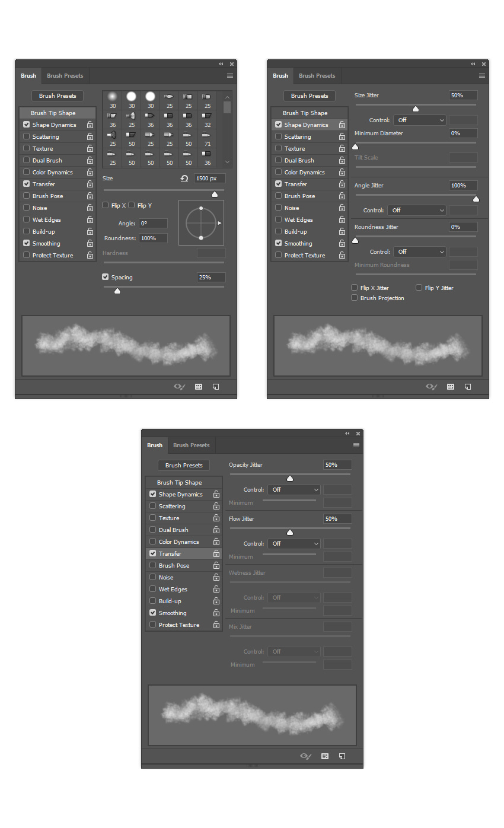This screenshot has height=828, width=504.
Task: Click the Dual Brush lock icon in the Size Jitter panel
Action: coord(342,161)
